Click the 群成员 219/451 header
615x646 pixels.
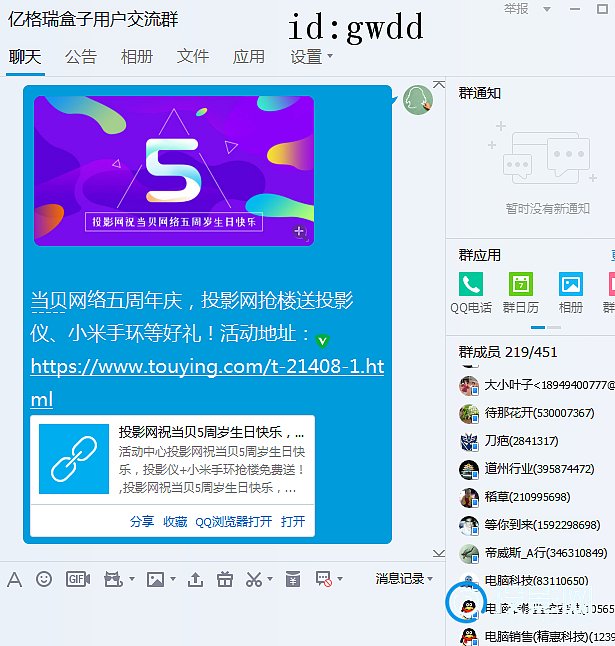tap(508, 352)
